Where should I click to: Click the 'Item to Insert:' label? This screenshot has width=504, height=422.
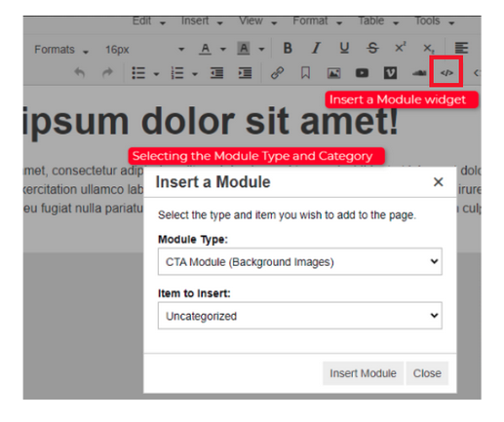tap(194, 293)
